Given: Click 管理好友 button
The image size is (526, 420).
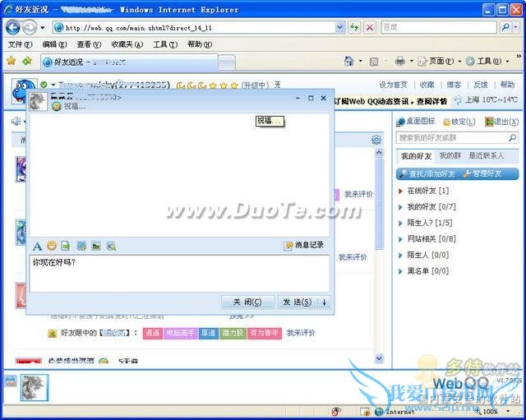Looking at the screenshot, I should coord(482,173).
